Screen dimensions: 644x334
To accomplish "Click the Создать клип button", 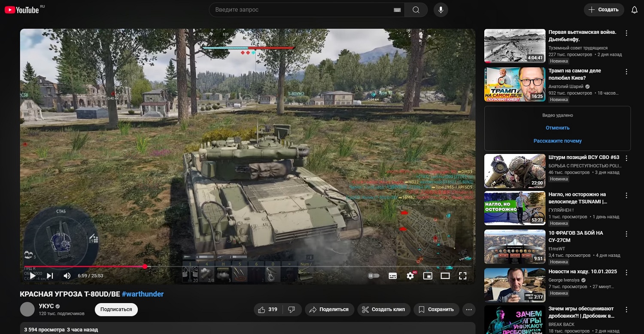I will point(383,310).
